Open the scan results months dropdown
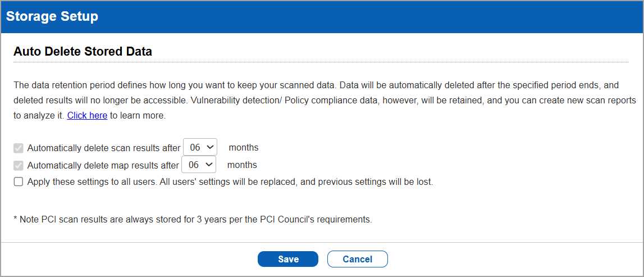This screenshot has width=644, height=277. coord(199,148)
